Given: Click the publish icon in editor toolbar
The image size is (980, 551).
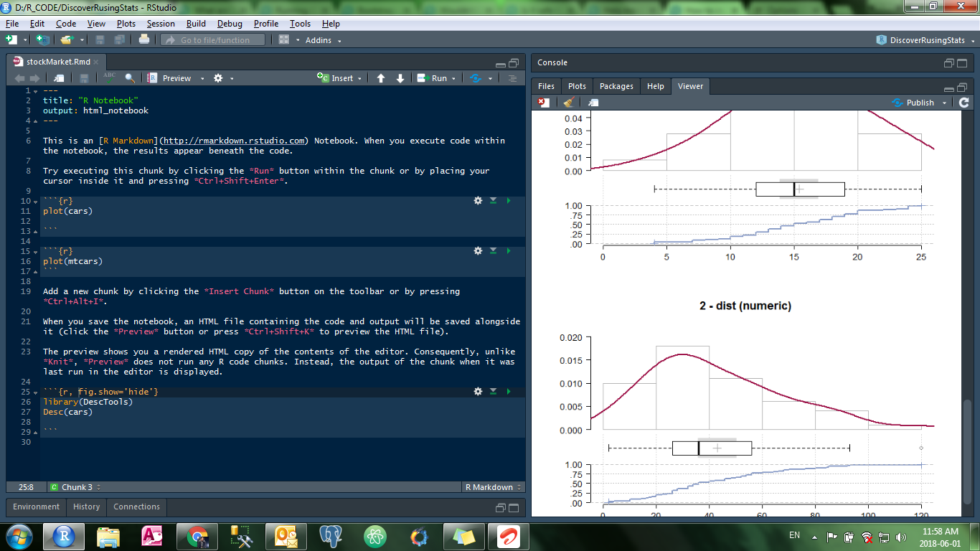Looking at the screenshot, I should [x=476, y=78].
